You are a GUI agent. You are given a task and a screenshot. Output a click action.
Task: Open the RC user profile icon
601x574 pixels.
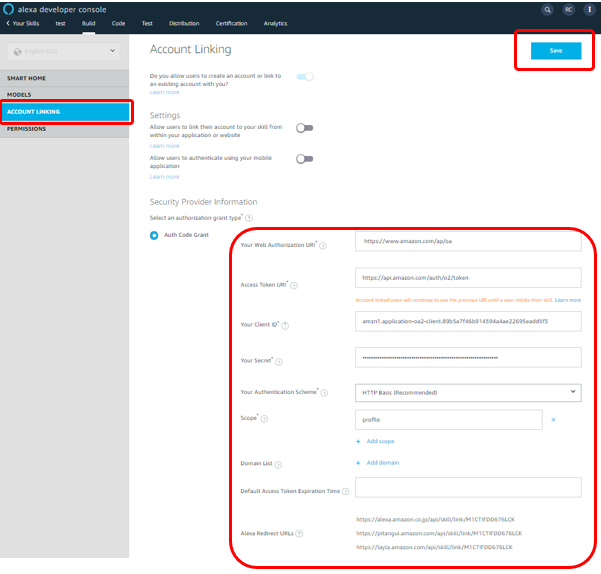(568, 9)
